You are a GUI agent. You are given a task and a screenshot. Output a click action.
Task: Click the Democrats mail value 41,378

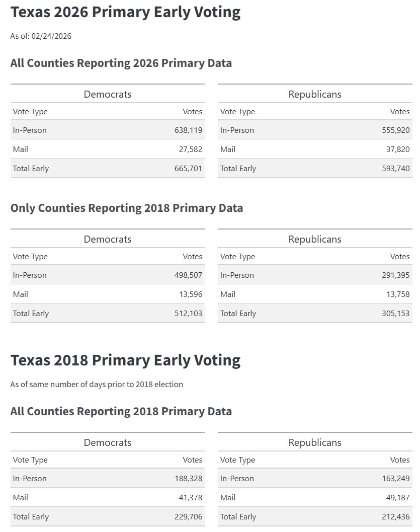(191, 498)
